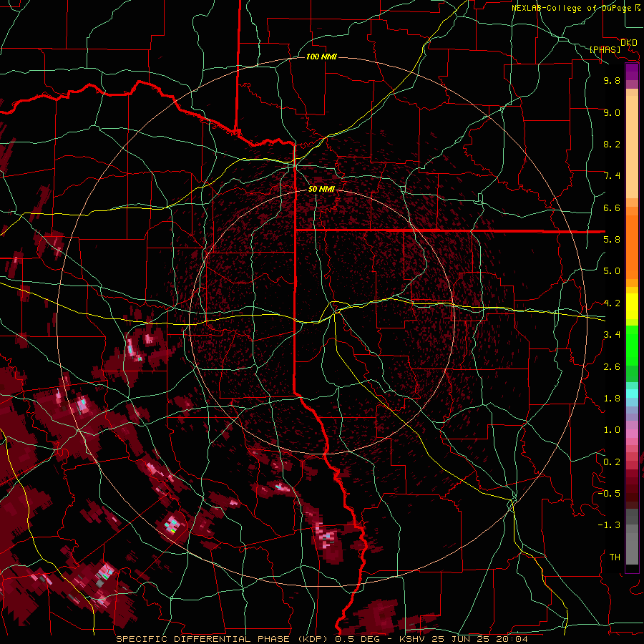Viewport: 644px width, 644px height.
Task: Click the 8.2 value on the color scale
Action: pos(612,144)
